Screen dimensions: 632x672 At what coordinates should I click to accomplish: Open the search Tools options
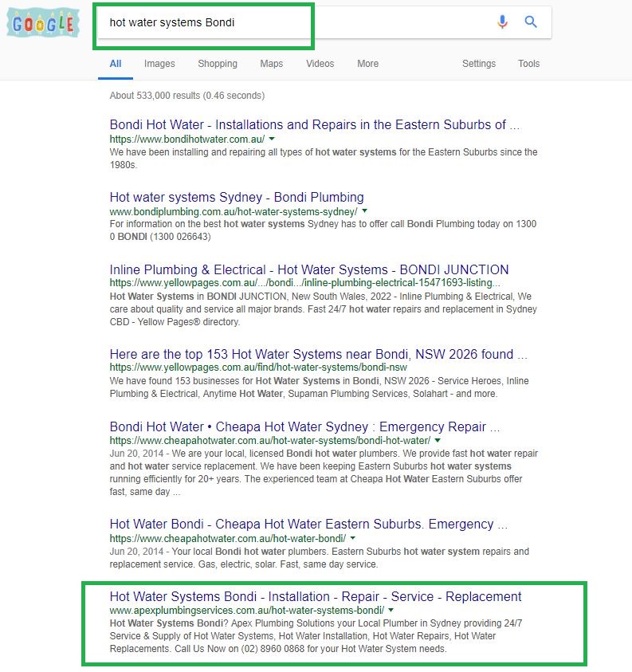click(x=528, y=64)
